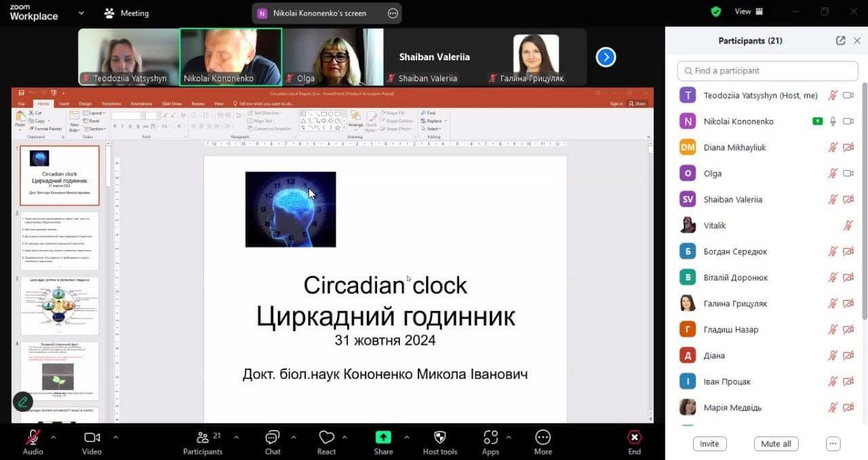Click the encryption green shield icon
The image size is (868, 460).
[715, 12]
